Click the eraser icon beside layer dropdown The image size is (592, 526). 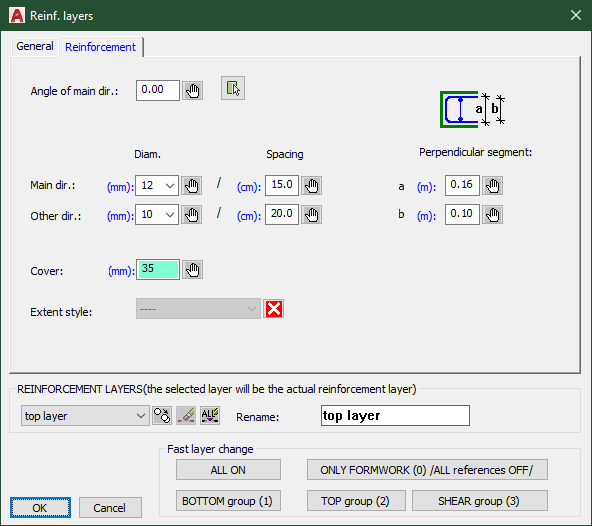(x=186, y=415)
